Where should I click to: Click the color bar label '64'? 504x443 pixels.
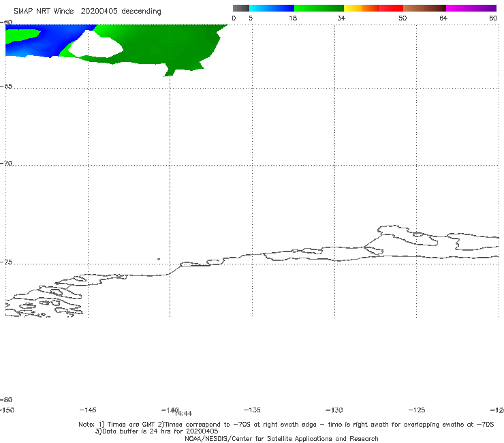[x=443, y=18]
